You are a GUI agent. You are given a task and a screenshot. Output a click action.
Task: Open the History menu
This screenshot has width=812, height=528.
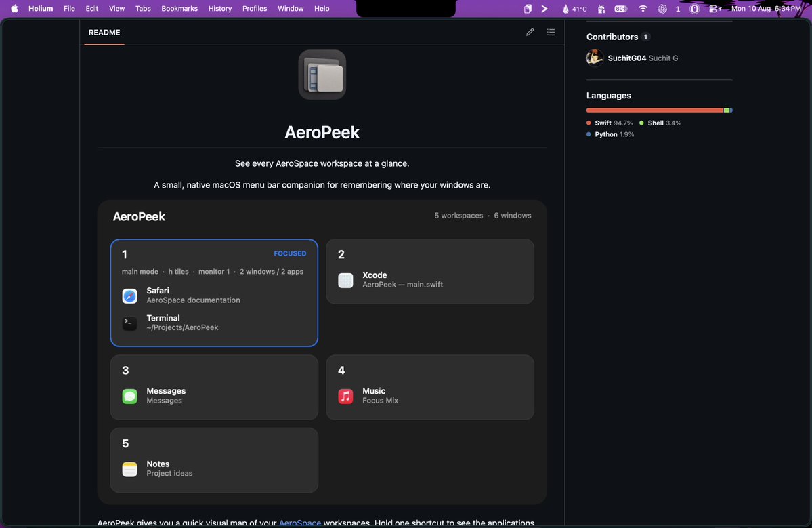click(219, 9)
